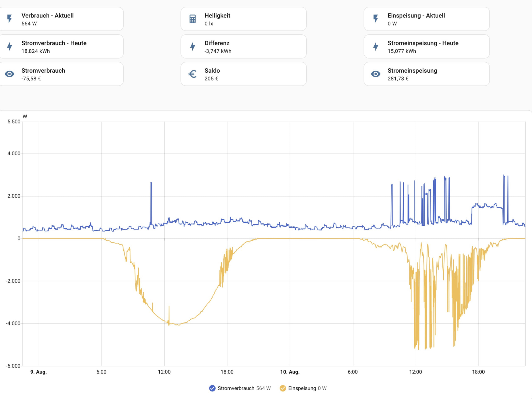Click the calculator icon on the Helligkeit card
The image size is (532, 399).
193,19
